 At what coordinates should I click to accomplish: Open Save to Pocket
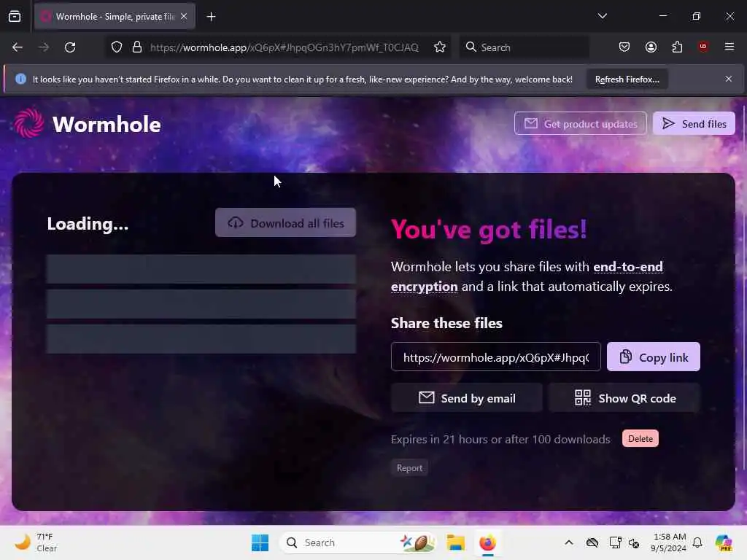tap(624, 47)
